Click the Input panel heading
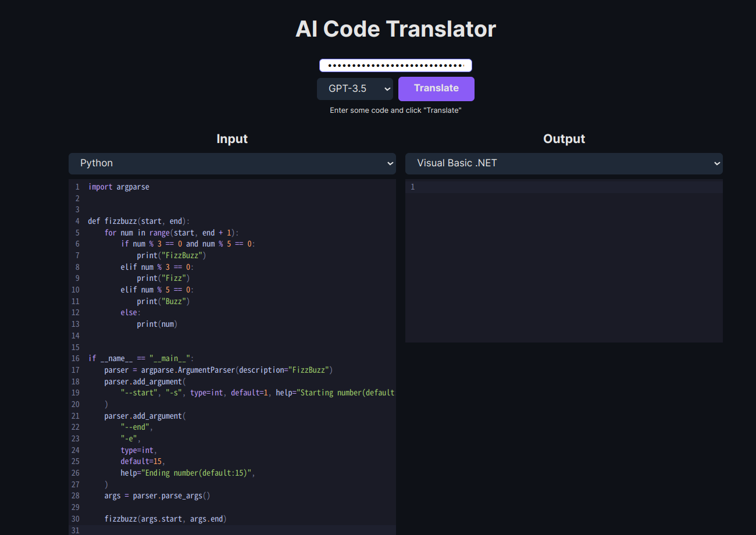The image size is (756, 535). [232, 138]
